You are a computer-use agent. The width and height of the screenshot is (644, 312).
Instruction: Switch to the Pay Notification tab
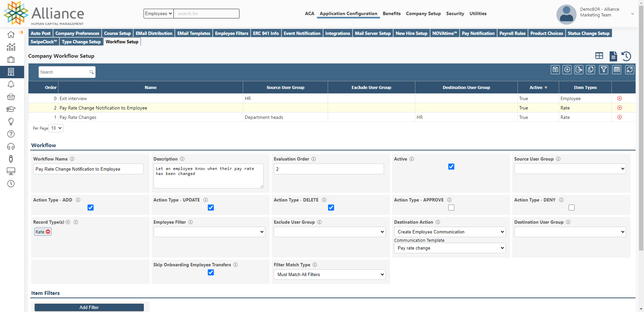478,33
